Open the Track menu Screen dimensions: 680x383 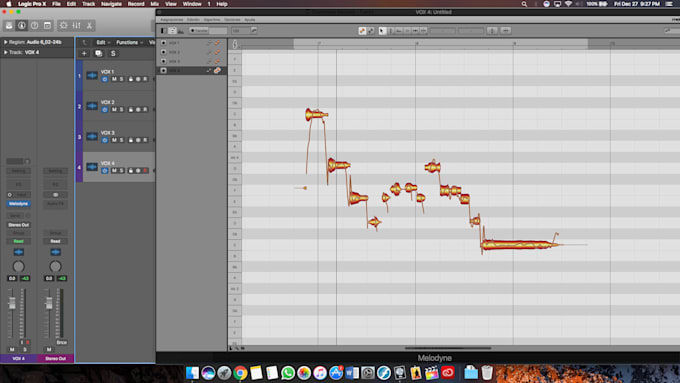[88, 4]
